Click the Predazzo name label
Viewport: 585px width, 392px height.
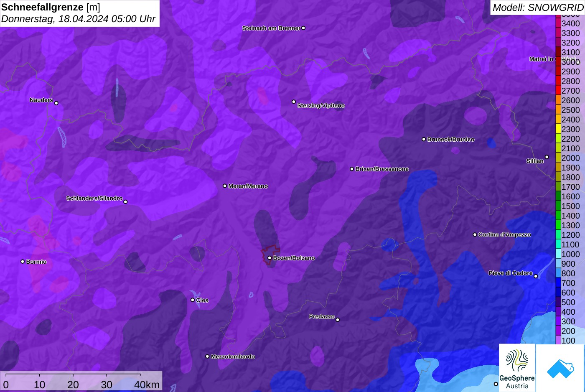coord(322,316)
